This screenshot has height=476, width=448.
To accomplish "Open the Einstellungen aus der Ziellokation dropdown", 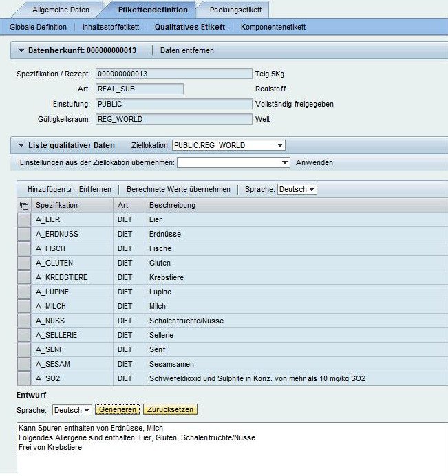I will pyautogui.click(x=285, y=163).
